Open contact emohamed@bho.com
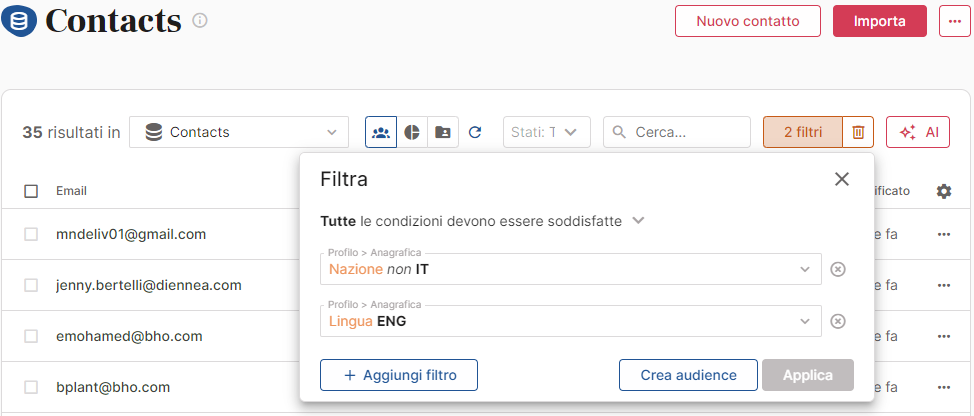 pos(129,336)
